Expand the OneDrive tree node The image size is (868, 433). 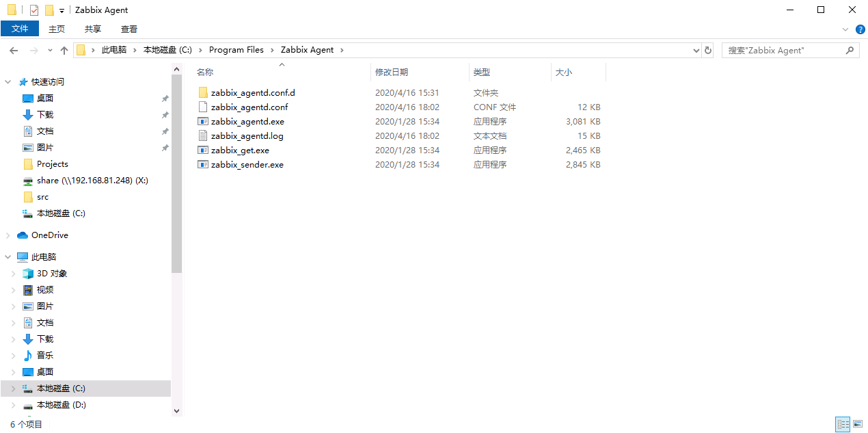(x=8, y=235)
